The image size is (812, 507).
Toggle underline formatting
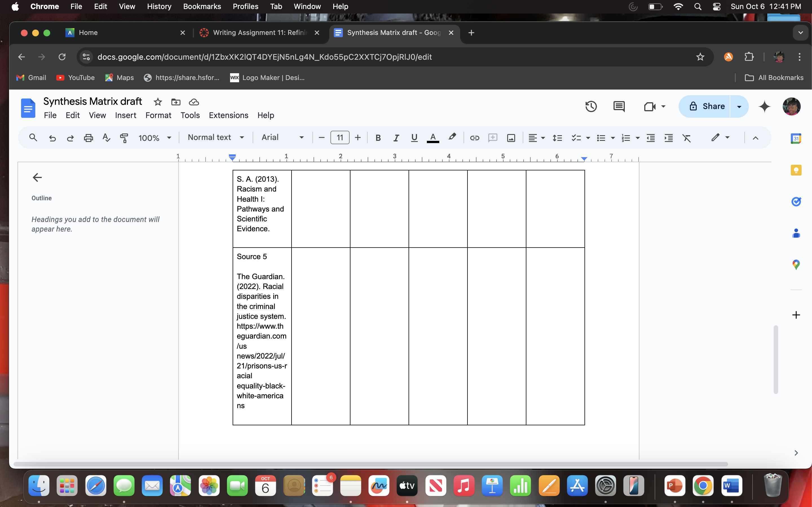[x=414, y=137]
